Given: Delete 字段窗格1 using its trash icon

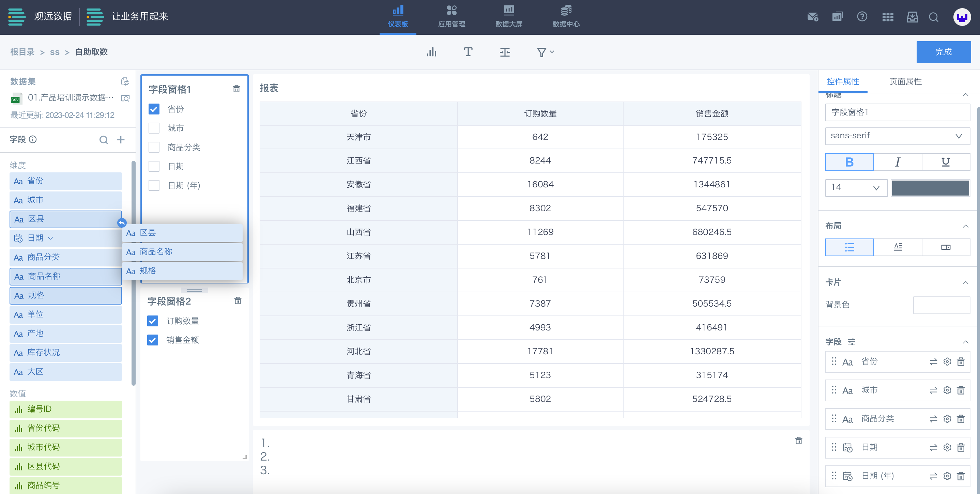Looking at the screenshot, I should tap(236, 89).
